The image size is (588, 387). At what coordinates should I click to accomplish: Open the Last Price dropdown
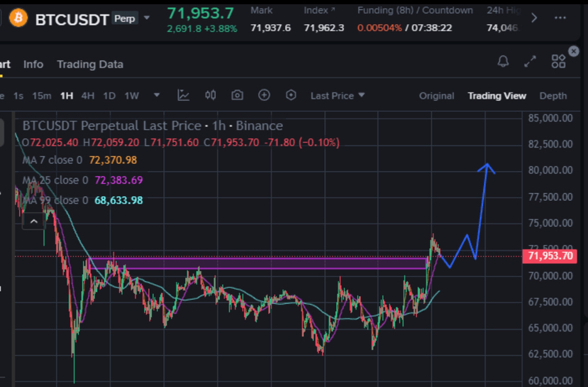click(x=338, y=96)
